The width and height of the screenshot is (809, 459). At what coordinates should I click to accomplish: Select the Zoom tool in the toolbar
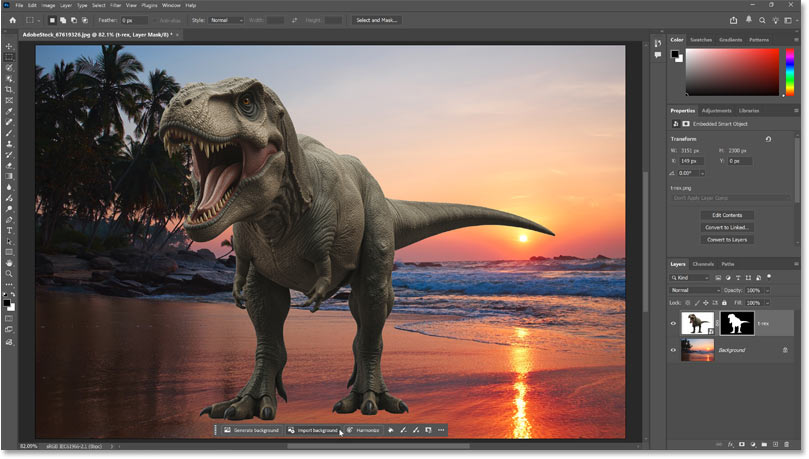pyautogui.click(x=10, y=273)
